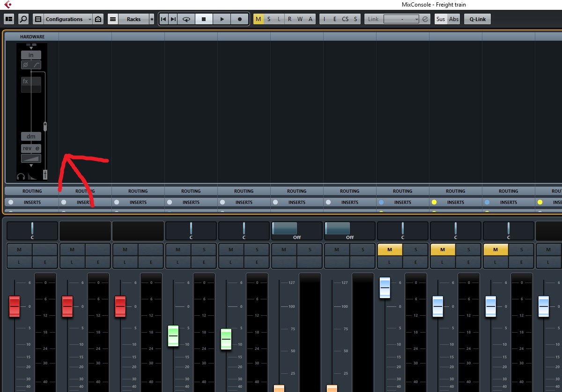Click the level ramp block in Hardware
Image resolution: width=562 pixels, height=392 pixels.
31,159
